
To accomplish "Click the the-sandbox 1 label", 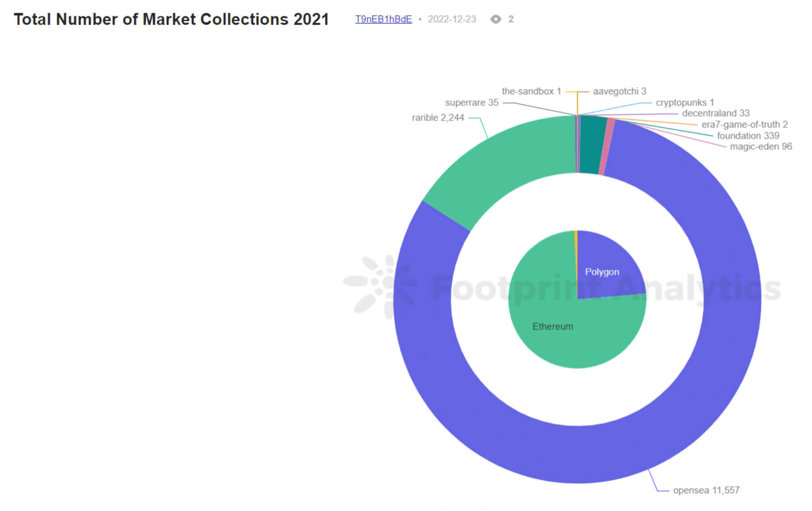I will (x=531, y=91).
